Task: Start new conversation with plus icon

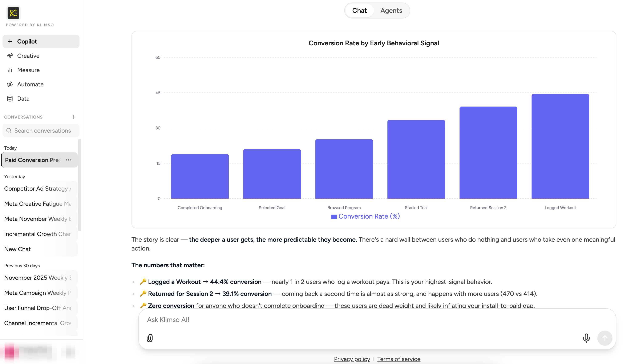Action: click(x=73, y=117)
